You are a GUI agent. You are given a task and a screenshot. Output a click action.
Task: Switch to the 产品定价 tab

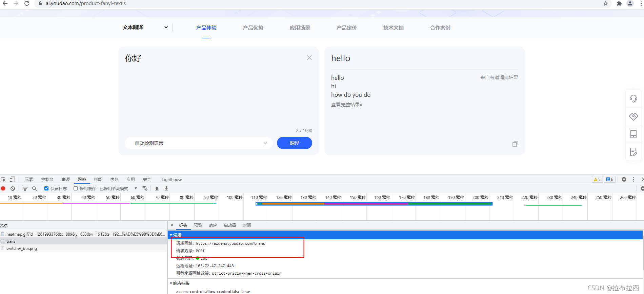[347, 28]
